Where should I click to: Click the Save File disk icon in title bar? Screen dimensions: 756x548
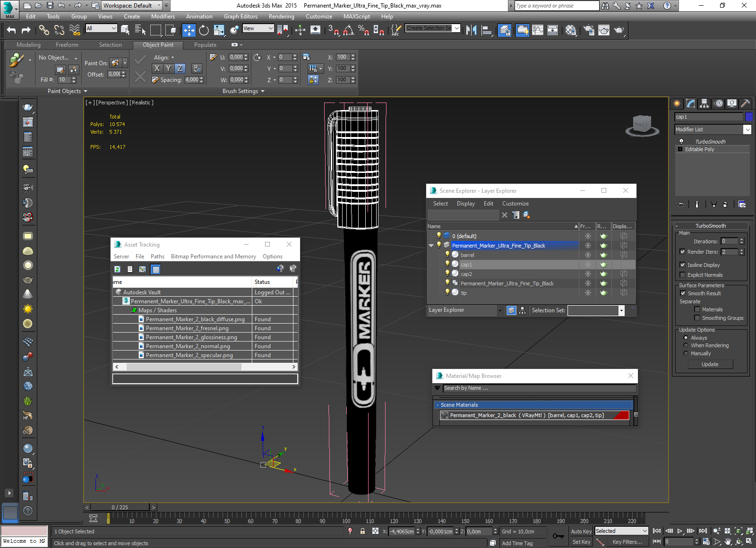tap(50, 6)
